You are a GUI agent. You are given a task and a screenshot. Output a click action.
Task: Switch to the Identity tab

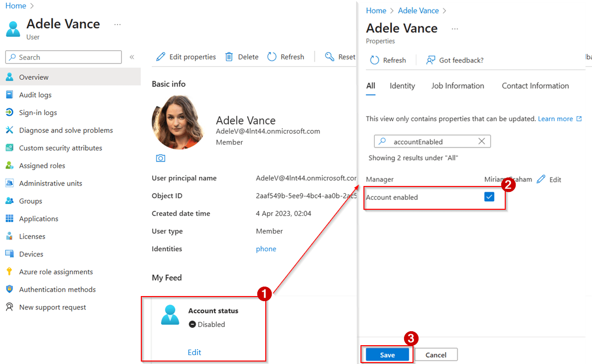(402, 85)
